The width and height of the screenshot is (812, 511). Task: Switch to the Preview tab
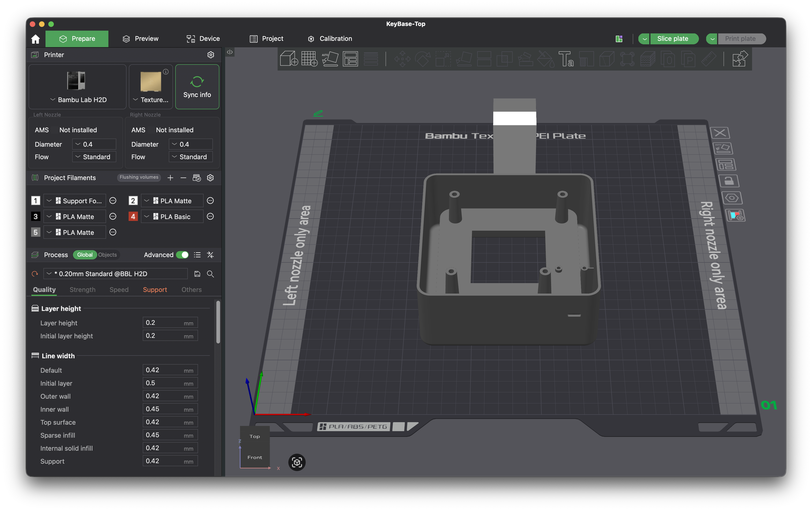coord(140,39)
